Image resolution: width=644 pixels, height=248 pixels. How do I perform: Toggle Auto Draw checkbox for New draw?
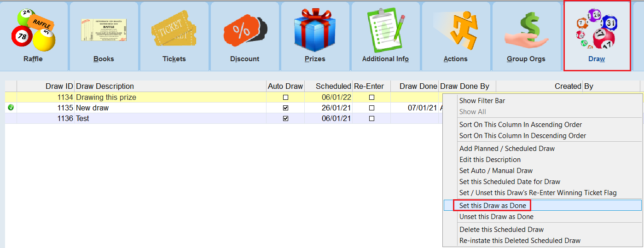pos(285,108)
